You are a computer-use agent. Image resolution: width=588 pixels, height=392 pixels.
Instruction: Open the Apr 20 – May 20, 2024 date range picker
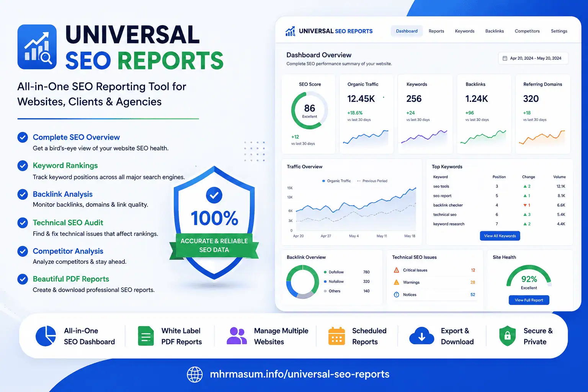[x=533, y=58]
